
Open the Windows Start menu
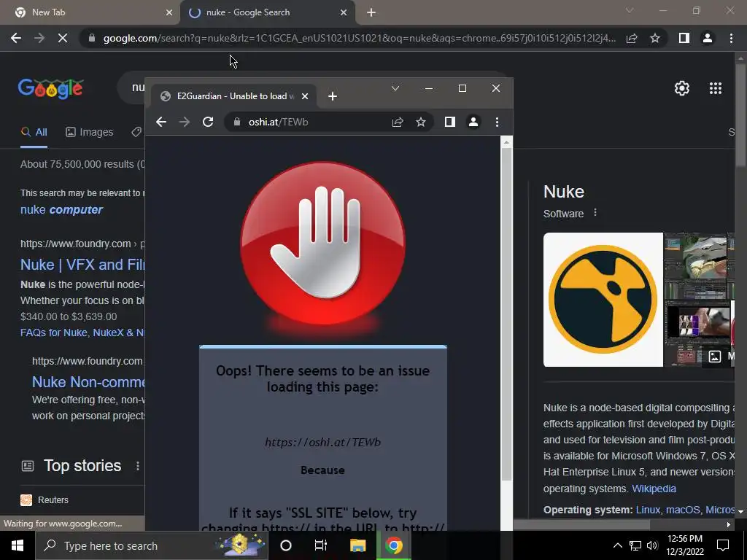[18, 545]
